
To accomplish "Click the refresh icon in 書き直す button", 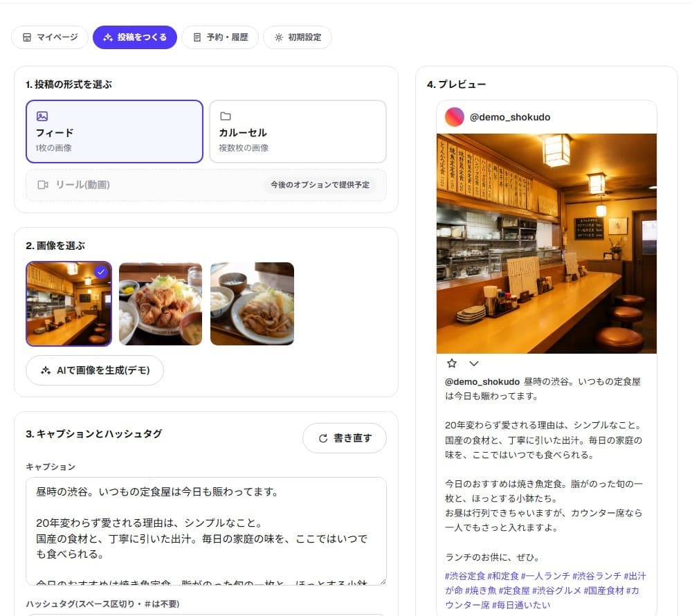I will pyautogui.click(x=323, y=438).
